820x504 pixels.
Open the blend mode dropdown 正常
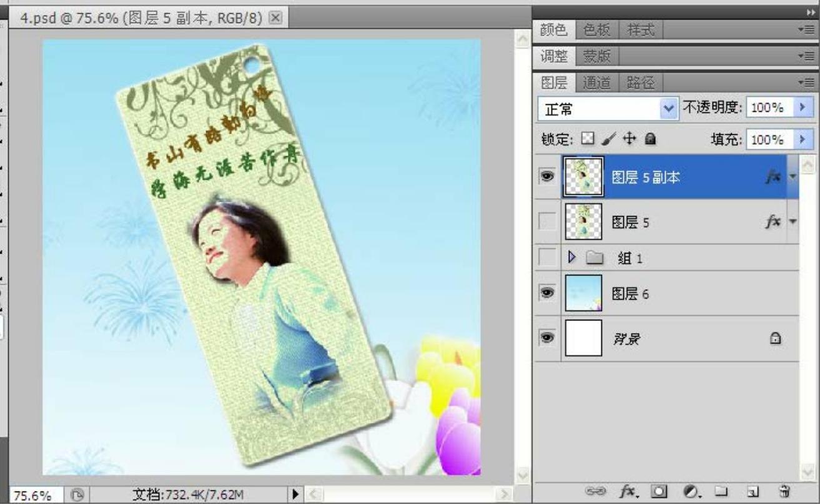tap(607, 109)
